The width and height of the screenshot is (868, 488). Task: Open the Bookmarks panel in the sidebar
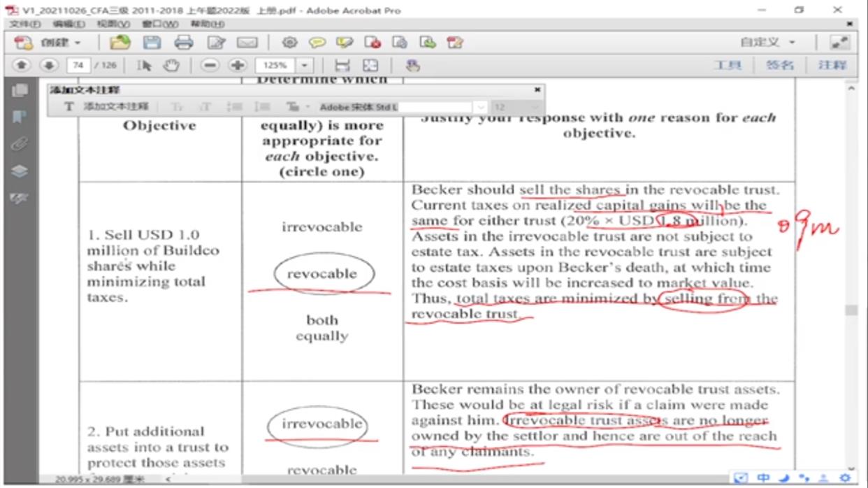19,117
